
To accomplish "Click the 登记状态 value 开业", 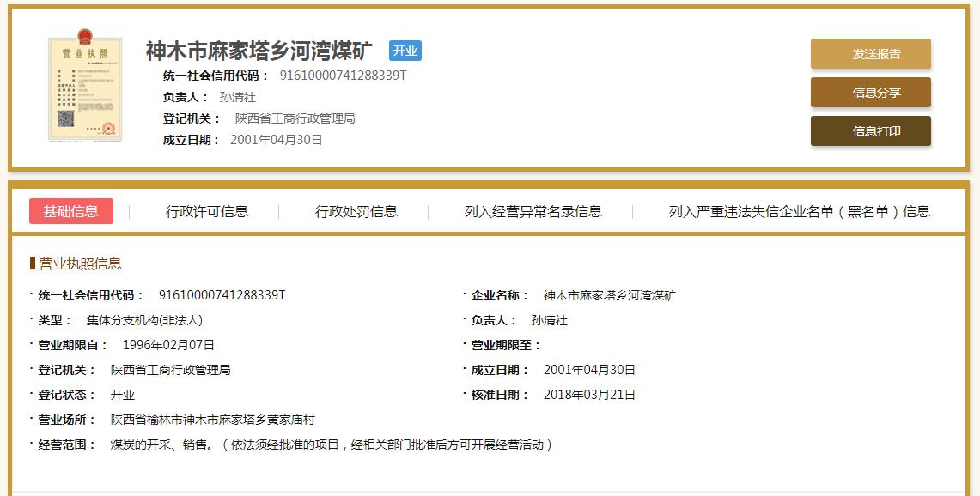I will click(123, 395).
